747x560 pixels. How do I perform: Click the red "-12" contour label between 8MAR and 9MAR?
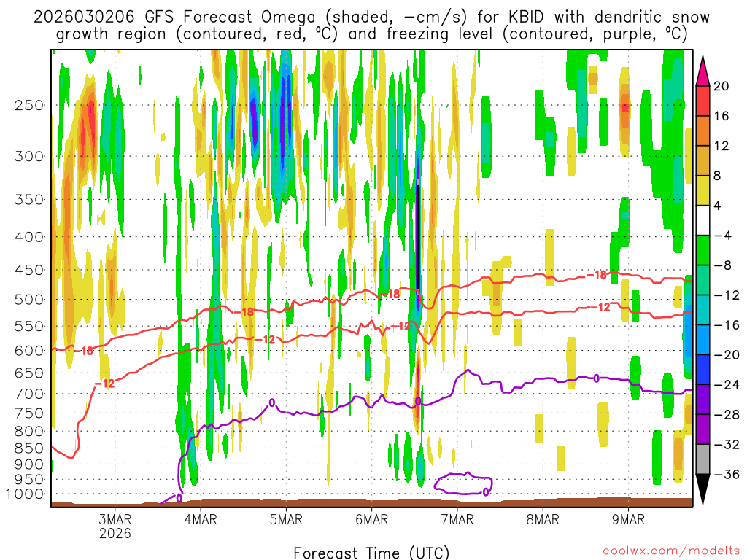pyautogui.click(x=600, y=308)
